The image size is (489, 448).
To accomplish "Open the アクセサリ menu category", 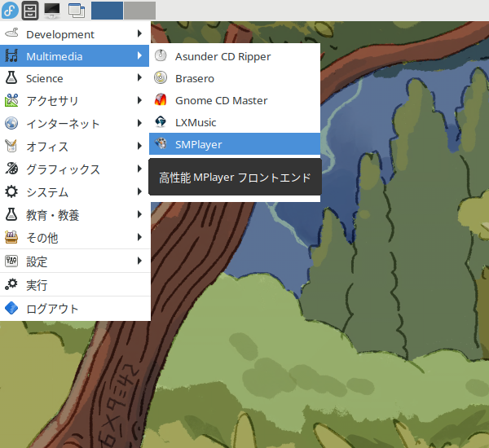I will [75, 100].
